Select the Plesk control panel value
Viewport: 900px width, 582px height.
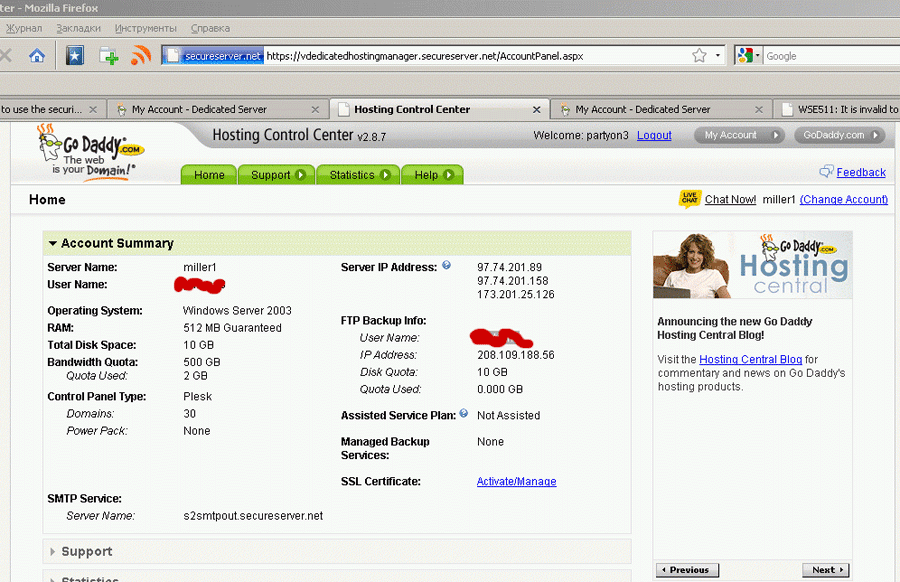(197, 397)
